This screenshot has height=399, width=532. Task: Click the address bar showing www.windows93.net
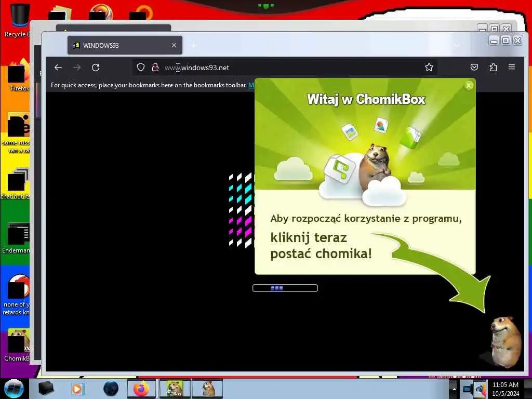coord(284,68)
